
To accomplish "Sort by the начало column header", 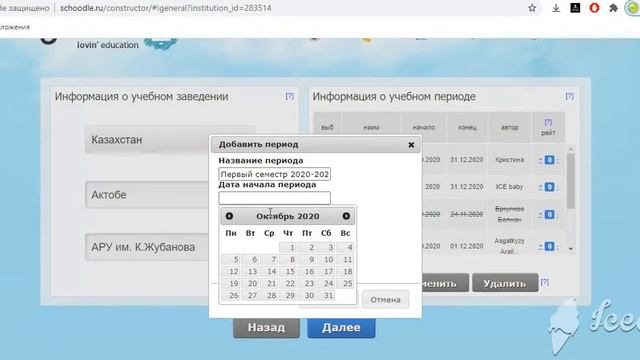I will pyautogui.click(x=424, y=127).
